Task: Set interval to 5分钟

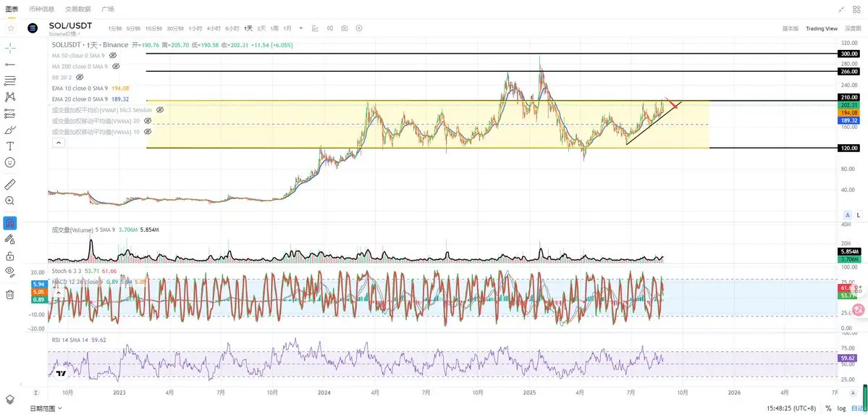Action: coord(133,28)
